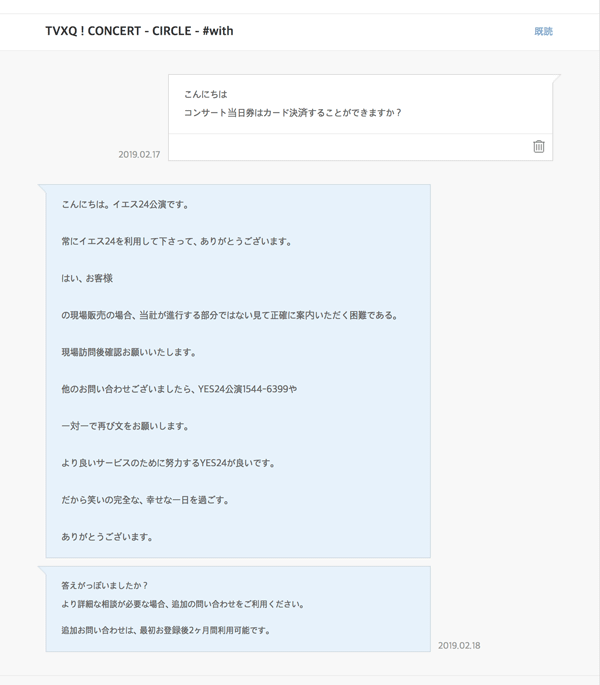The image size is (600, 685).
Task: Click the はい、お客様 line
Action: pyautogui.click(x=87, y=279)
